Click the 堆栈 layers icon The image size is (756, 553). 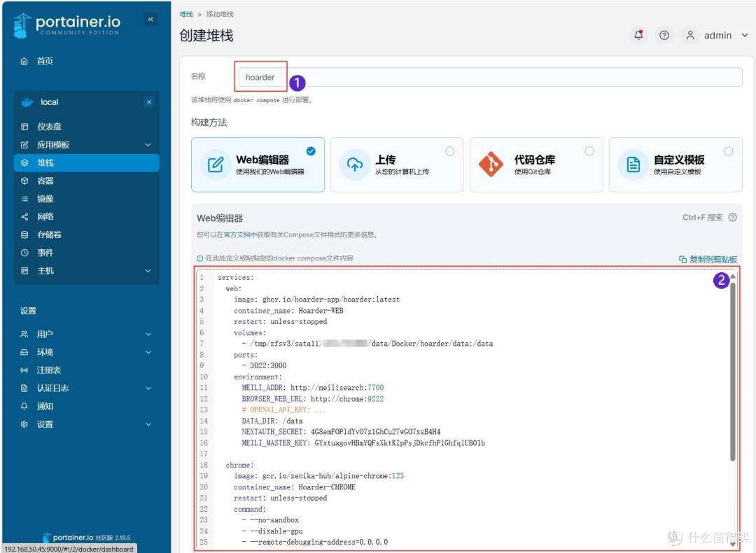(x=24, y=163)
